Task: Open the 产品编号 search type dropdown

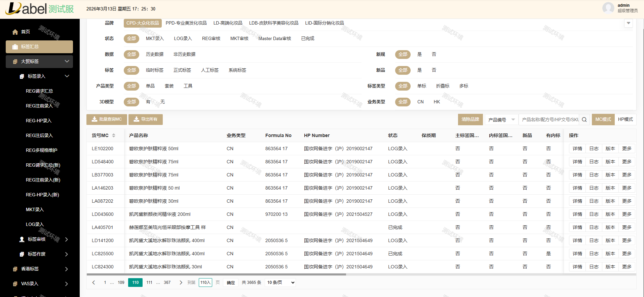Action: click(501, 120)
